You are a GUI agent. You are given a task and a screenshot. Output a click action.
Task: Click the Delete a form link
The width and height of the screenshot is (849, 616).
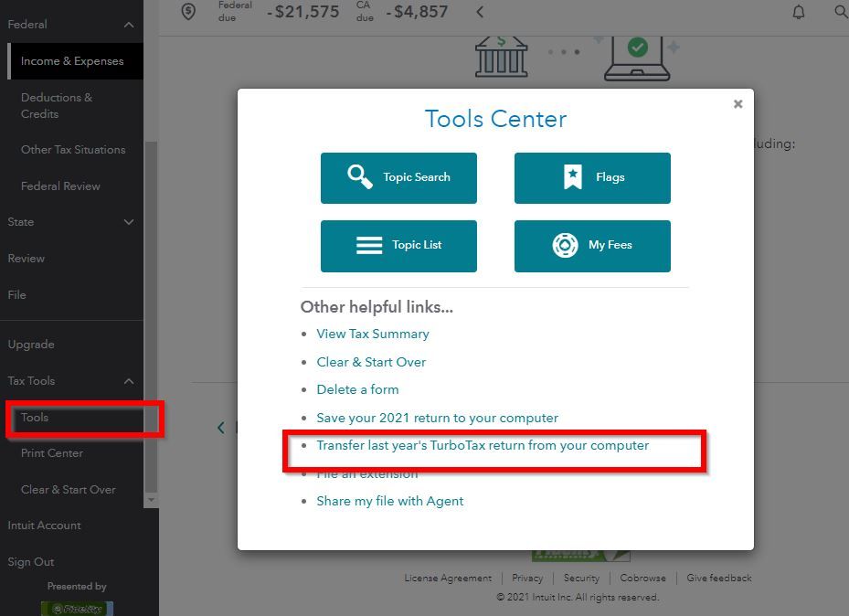point(357,389)
